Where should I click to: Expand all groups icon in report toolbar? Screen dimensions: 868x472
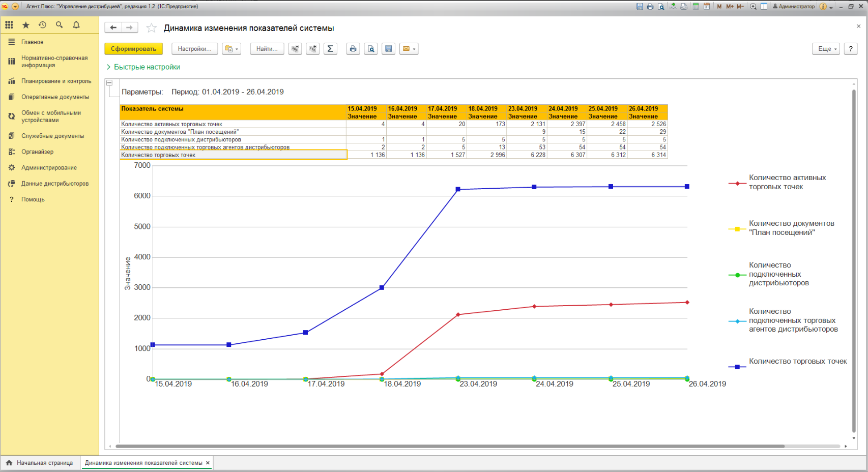pos(313,49)
